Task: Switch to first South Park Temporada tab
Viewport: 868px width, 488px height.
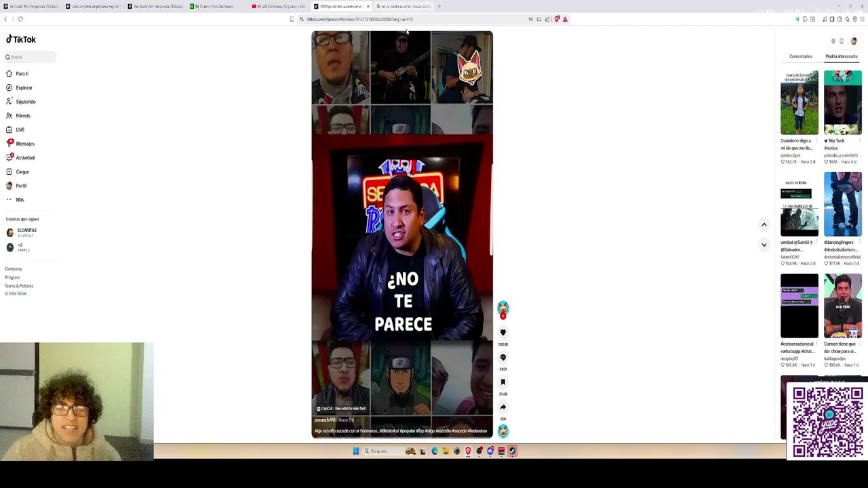Action: [x=30, y=6]
